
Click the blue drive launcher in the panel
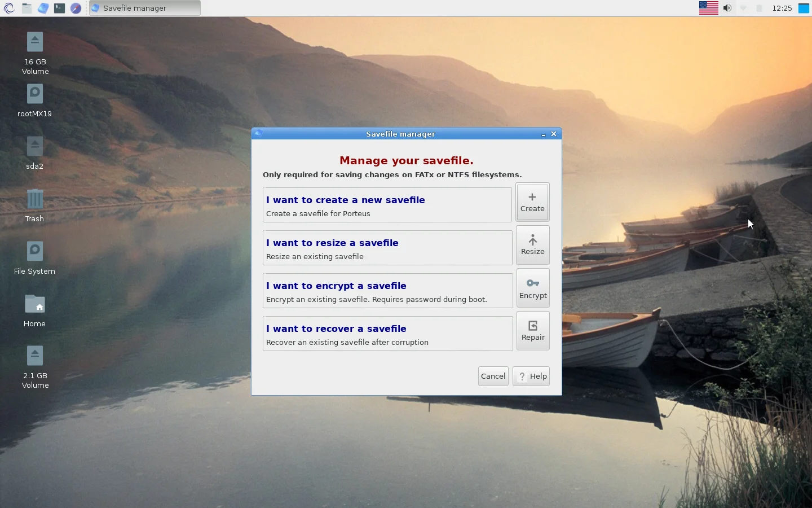43,8
